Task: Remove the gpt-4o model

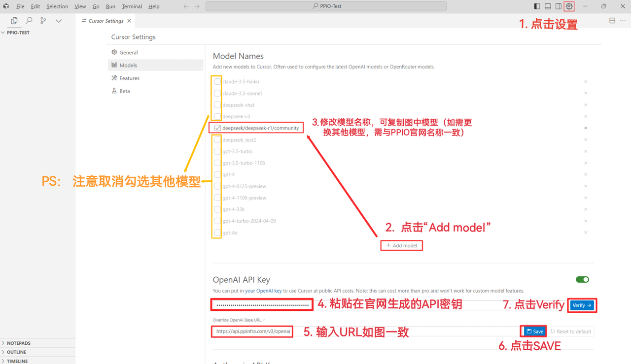Action: (x=586, y=232)
